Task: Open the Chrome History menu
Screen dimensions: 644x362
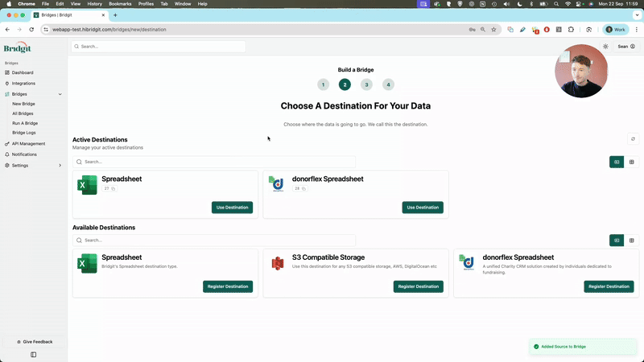Action: tap(94, 4)
